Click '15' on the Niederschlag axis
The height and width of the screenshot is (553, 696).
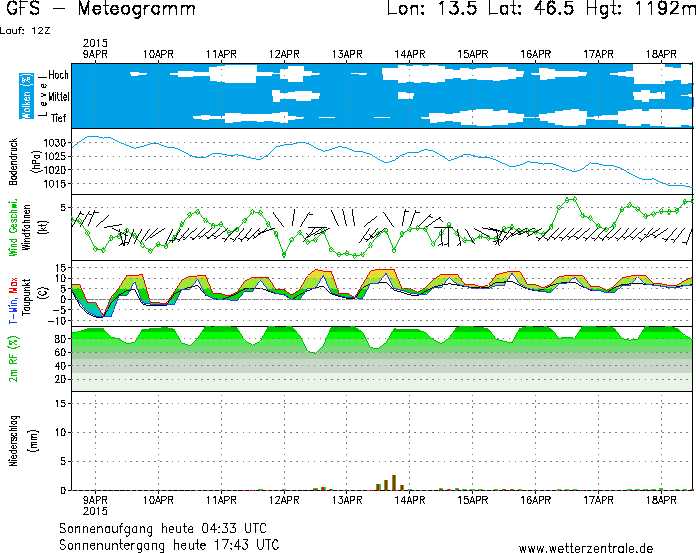tap(60, 403)
